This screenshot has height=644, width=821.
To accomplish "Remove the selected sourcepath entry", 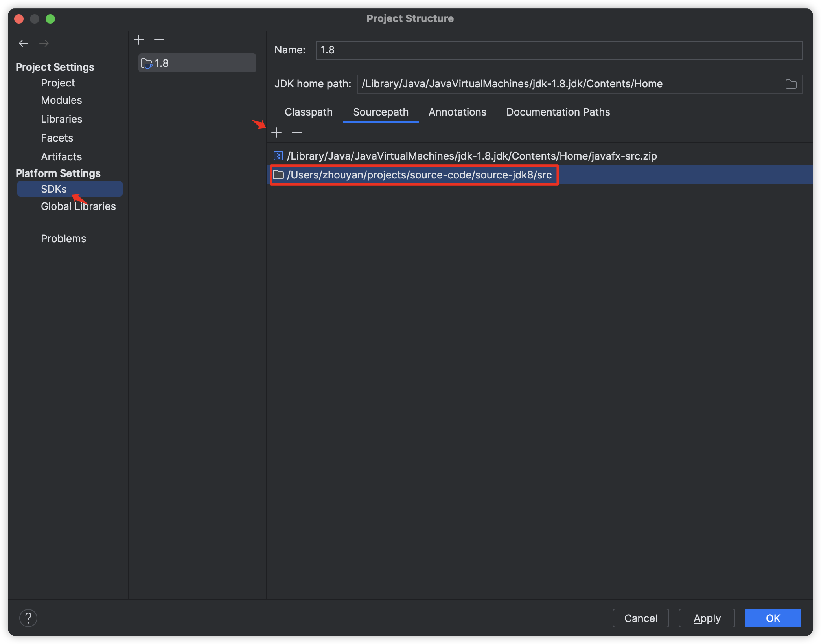I will pyautogui.click(x=297, y=133).
